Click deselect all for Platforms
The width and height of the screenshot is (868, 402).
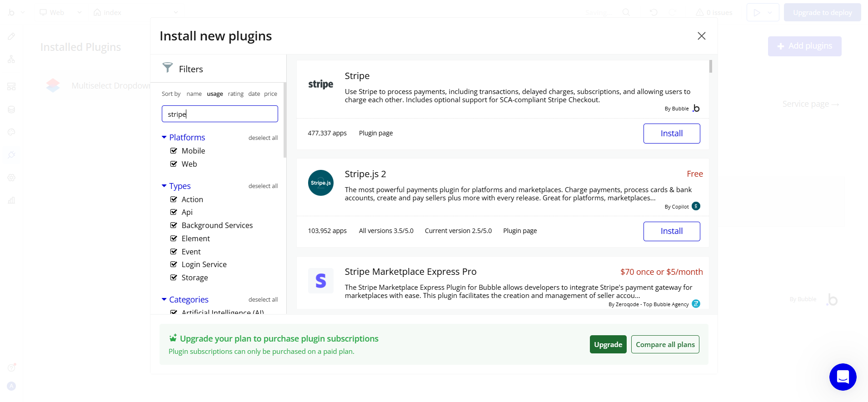point(263,138)
